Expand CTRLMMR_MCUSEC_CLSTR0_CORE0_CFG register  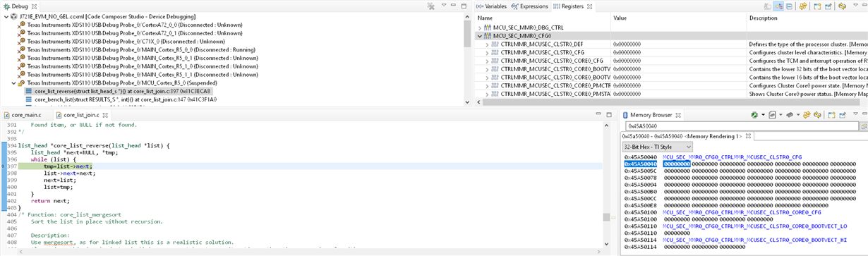point(487,61)
